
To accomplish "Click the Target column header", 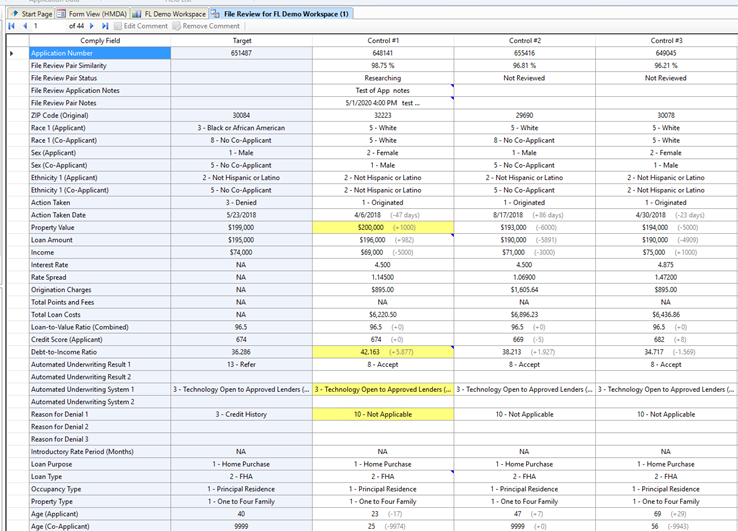I will (241, 40).
